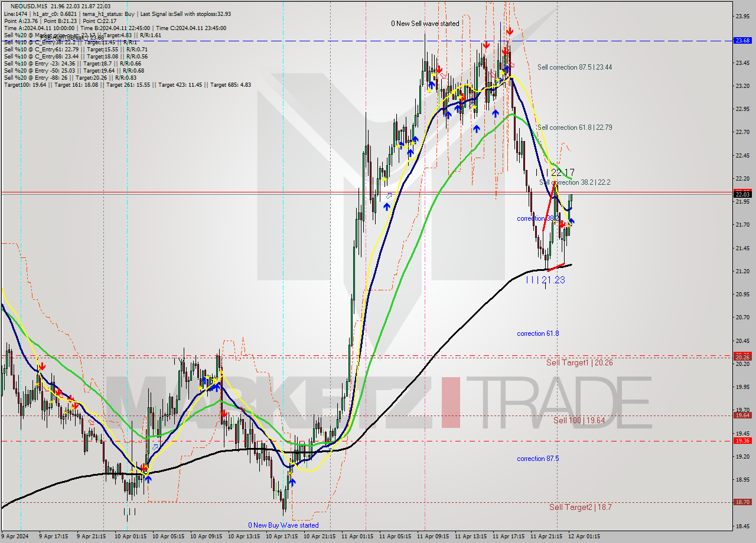Click 'Sell correction 38.2 | 22.2' label
Screen dimensions: 756x543
[575, 182]
